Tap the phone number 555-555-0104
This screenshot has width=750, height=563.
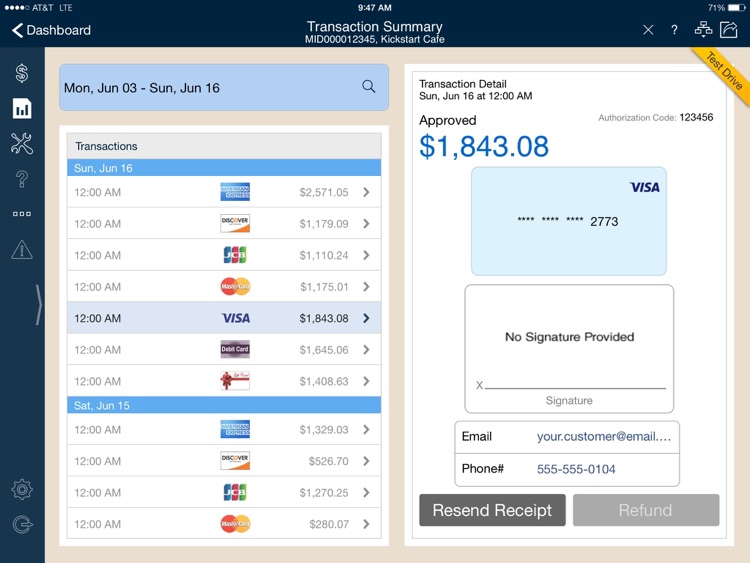(x=576, y=469)
